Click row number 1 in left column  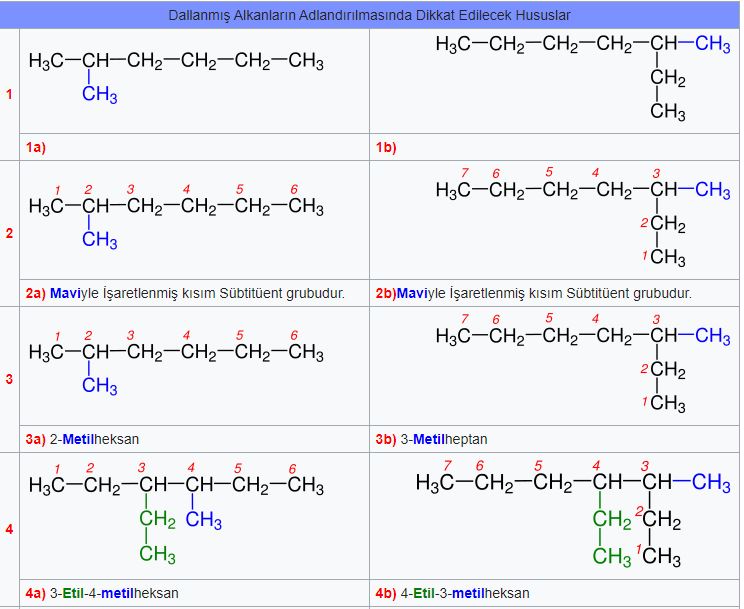(10, 95)
